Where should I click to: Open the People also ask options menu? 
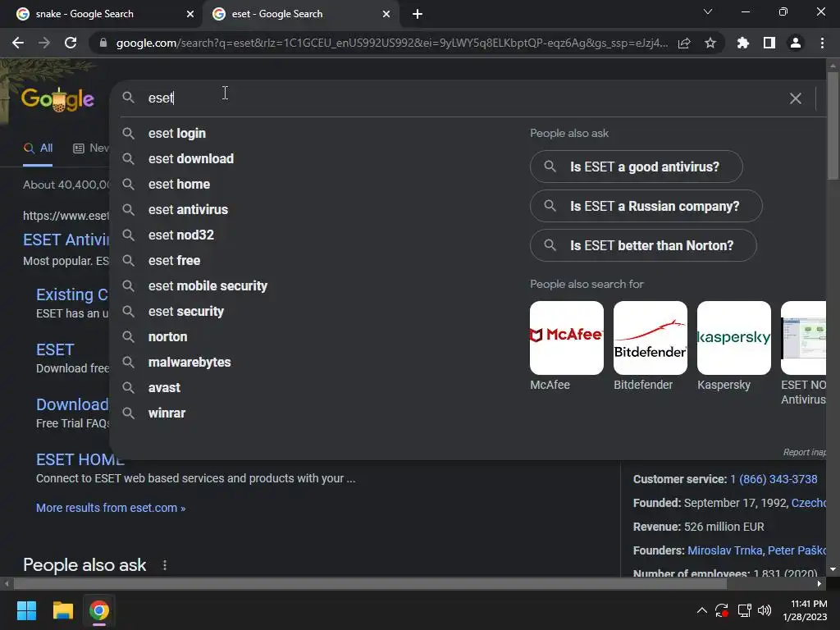[x=164, y=565]
